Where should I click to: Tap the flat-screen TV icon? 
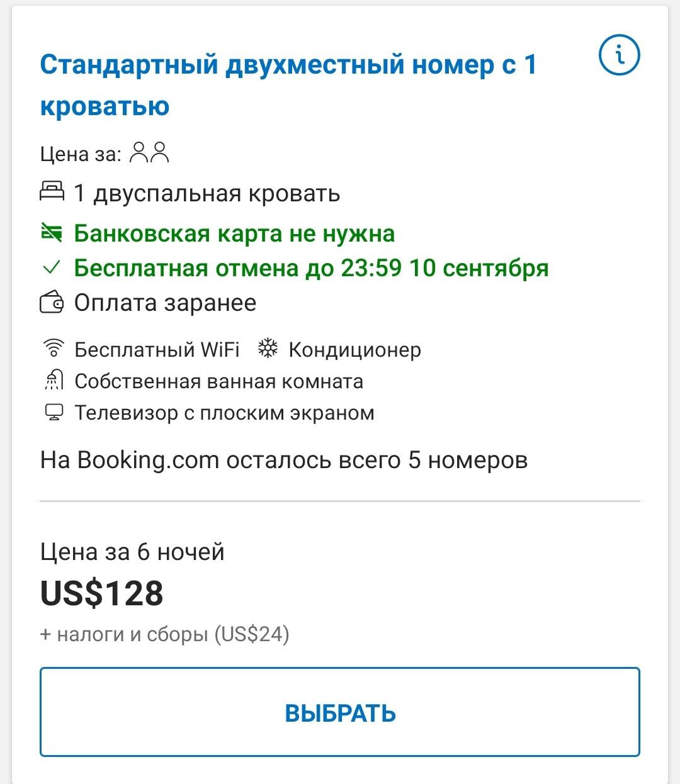tap(54, 413)
